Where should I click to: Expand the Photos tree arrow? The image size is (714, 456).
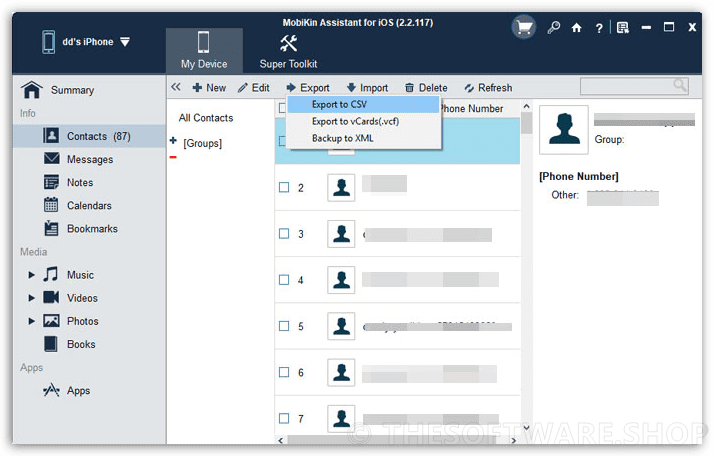click(x=31, y=321)
